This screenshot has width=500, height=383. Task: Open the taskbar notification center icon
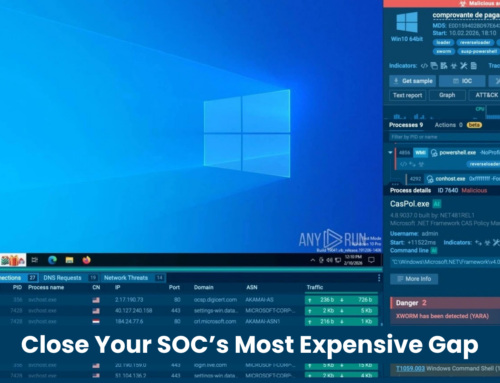point(371,260)
